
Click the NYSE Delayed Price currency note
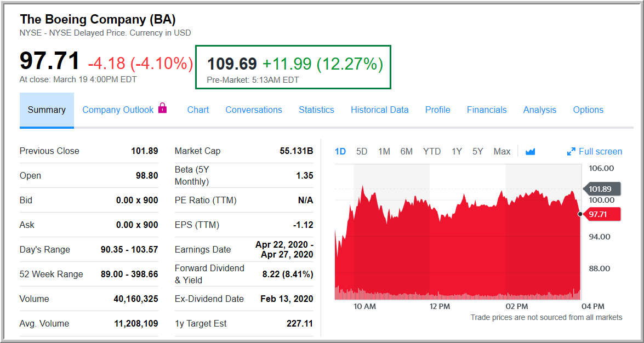click(x=105, y=33)
